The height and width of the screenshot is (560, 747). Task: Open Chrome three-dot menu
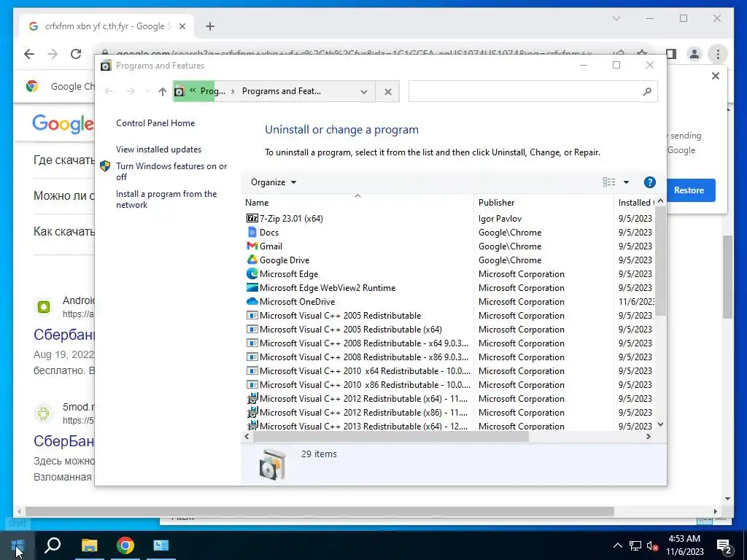click(718, 54)
